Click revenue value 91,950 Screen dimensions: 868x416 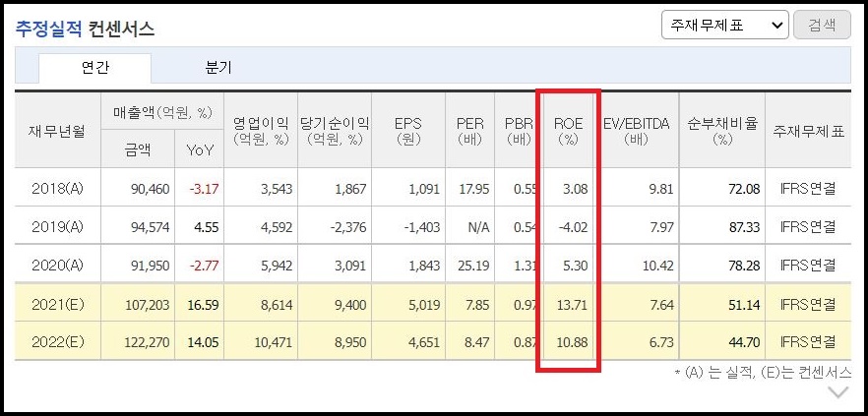[150, 266]
